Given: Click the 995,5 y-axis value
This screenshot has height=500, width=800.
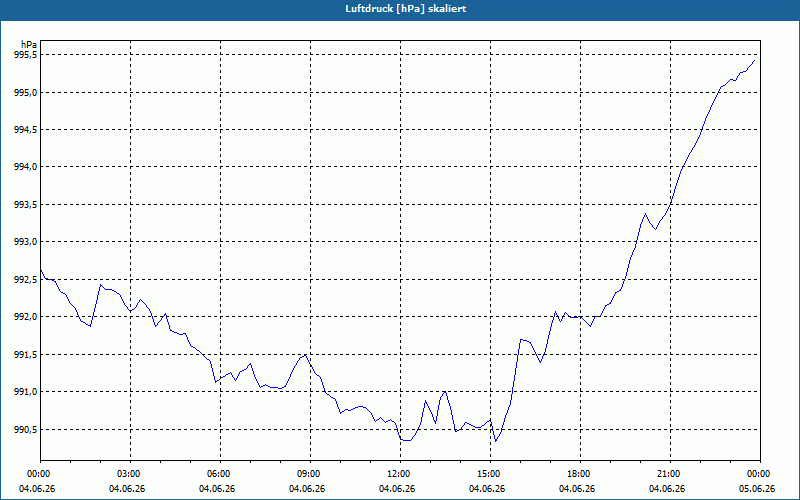Looking at the screenshot, I should 25,55.
